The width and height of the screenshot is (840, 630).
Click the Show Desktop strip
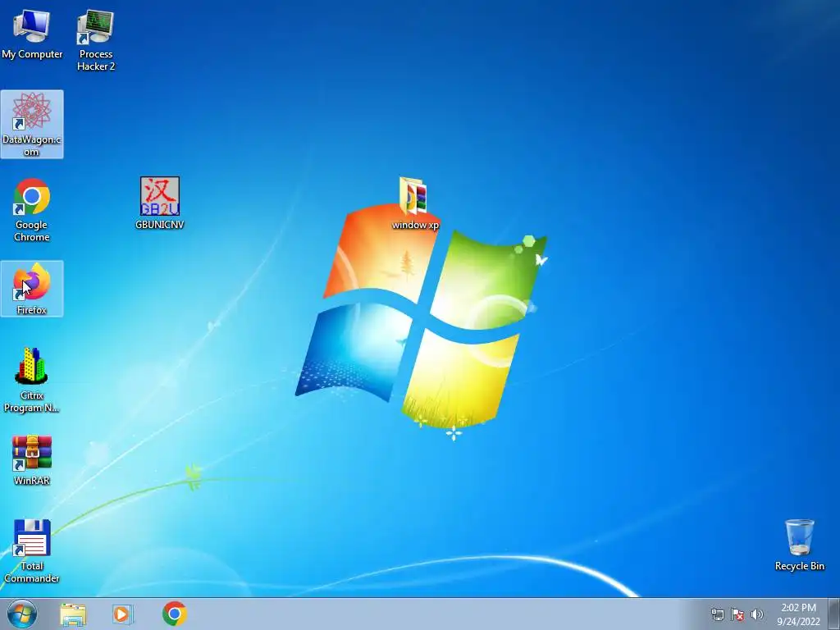click(834, 614)
